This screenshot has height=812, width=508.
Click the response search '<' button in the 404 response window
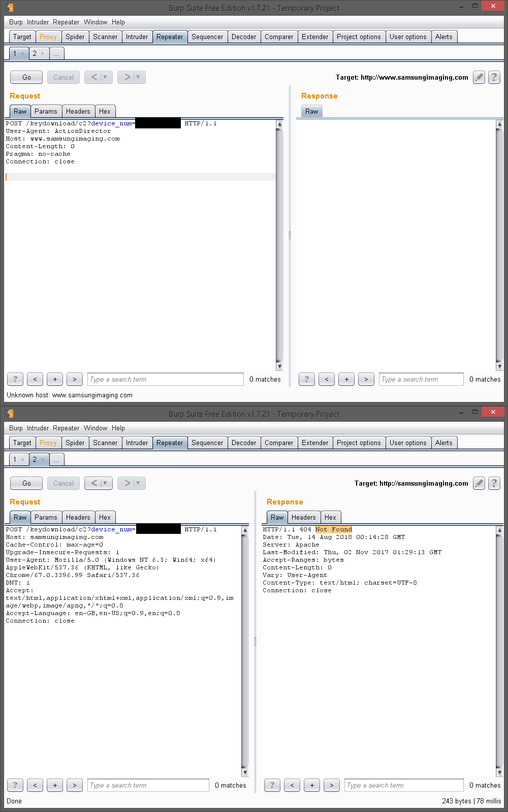coord(292,785)
